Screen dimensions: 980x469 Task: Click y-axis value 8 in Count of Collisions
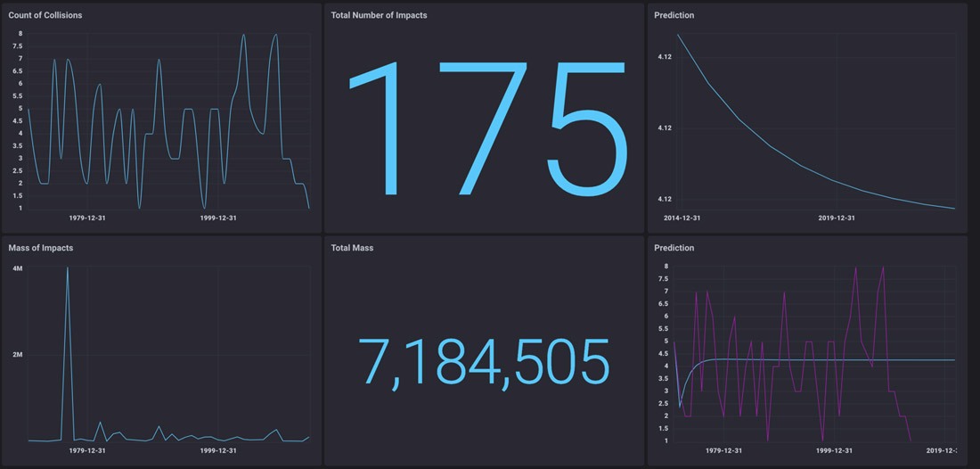[20, 34]
